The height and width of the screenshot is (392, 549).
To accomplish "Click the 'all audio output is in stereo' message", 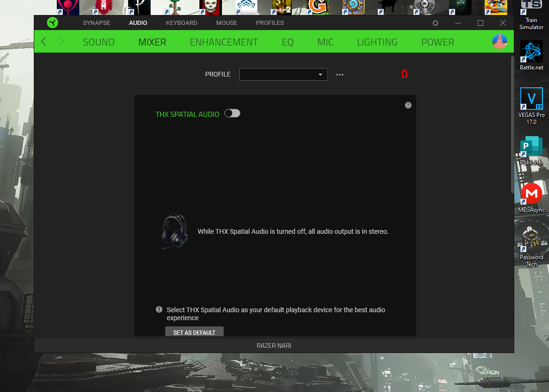I will pos(293,231).
